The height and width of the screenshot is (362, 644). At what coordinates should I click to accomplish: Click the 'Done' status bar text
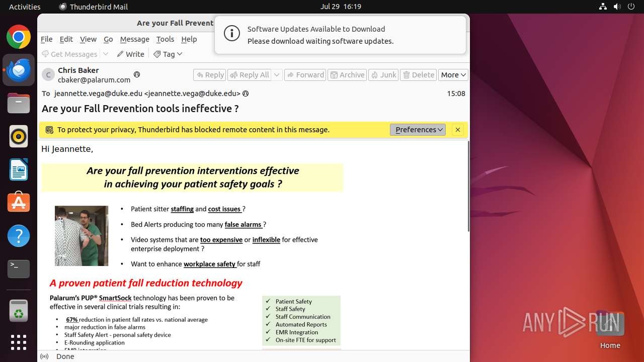65,356
